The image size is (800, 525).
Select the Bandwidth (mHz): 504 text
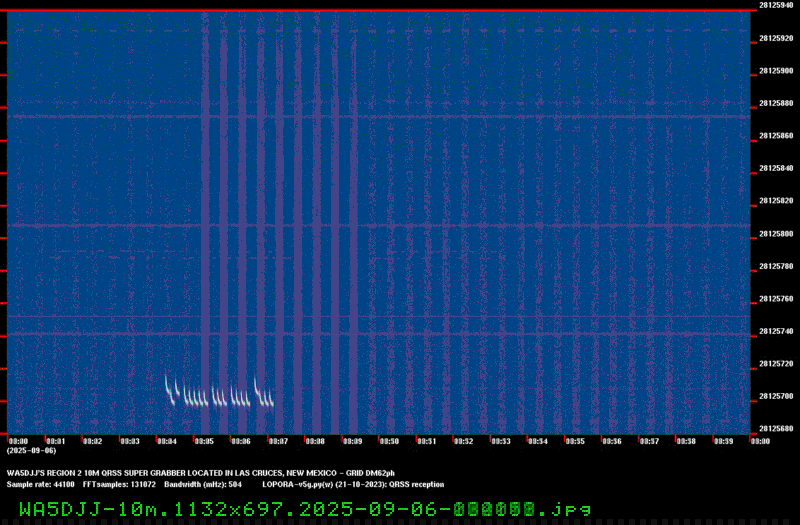(x=203, y=485)
